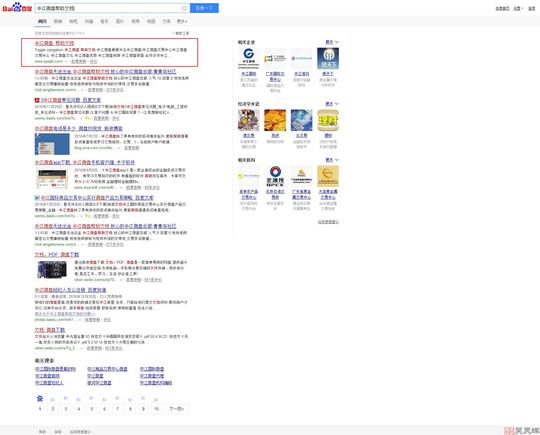The image size is (540, 435).
Task: Click into the search input field
Action: point(107,8)
